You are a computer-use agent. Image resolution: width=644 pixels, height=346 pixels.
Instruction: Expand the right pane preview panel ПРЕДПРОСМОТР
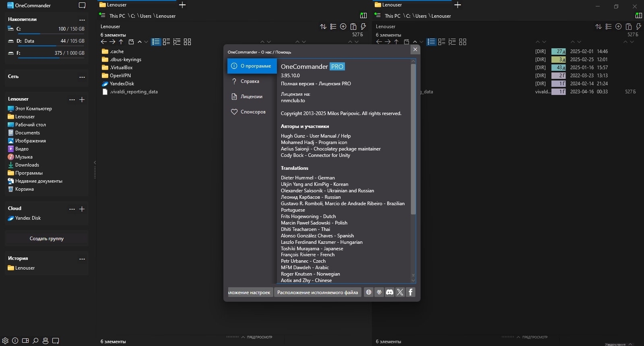click(x=532, y=337)
